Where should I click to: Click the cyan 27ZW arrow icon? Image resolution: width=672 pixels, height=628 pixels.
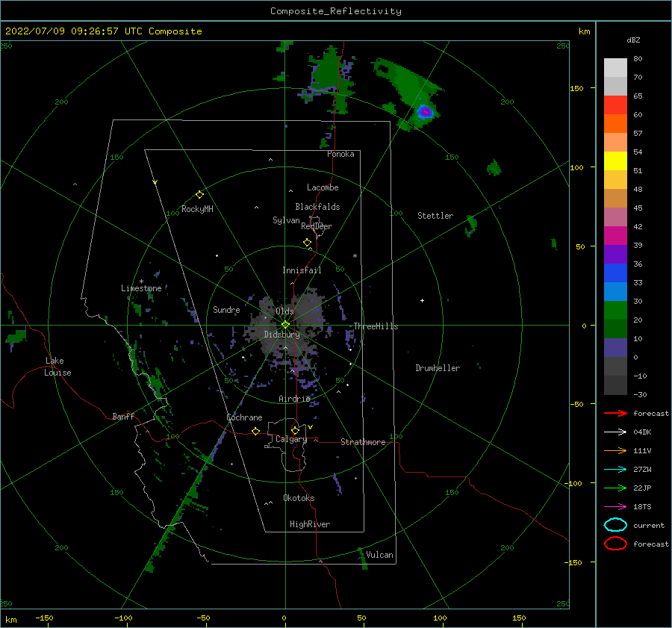point(615,470)
